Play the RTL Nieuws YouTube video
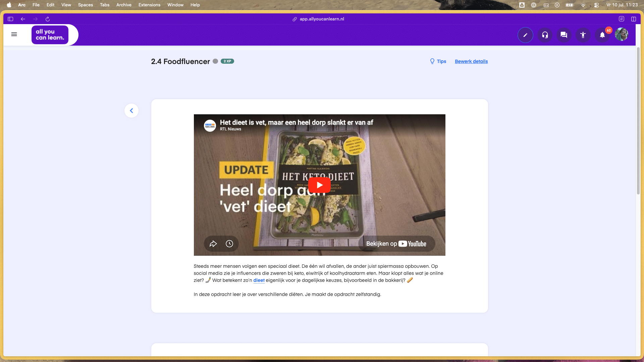Screen dimensions: 644x362 click(x=319, y=185)
